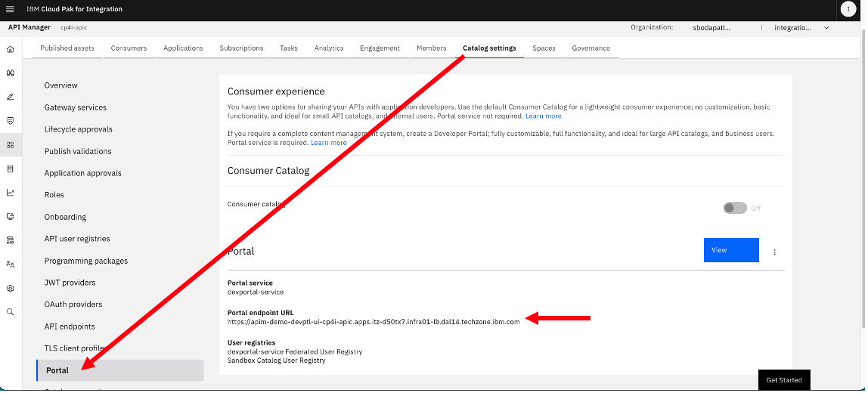Click the blue View portal button
This screenshot has height=393, width=868.
(730, 250)
